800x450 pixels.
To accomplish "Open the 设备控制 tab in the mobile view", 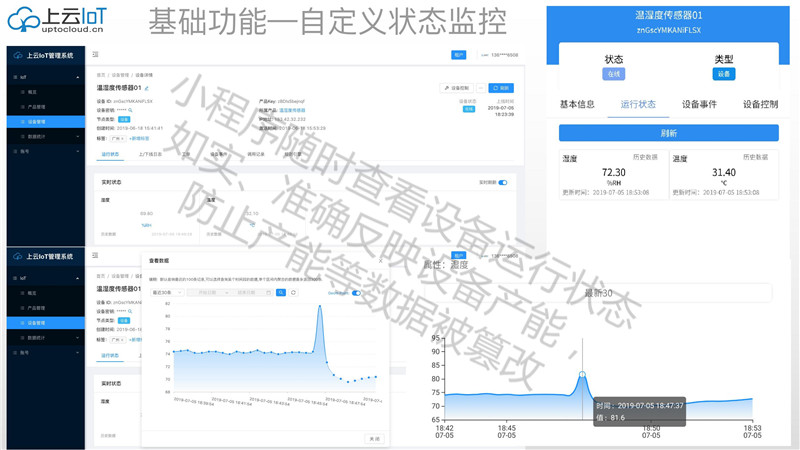I will [759, 104].
